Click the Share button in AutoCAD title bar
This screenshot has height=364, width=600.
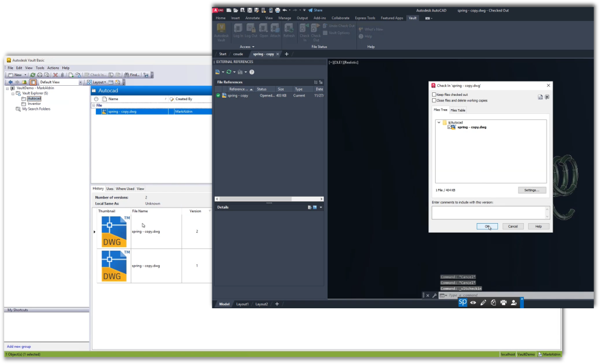tap(316, 10)
